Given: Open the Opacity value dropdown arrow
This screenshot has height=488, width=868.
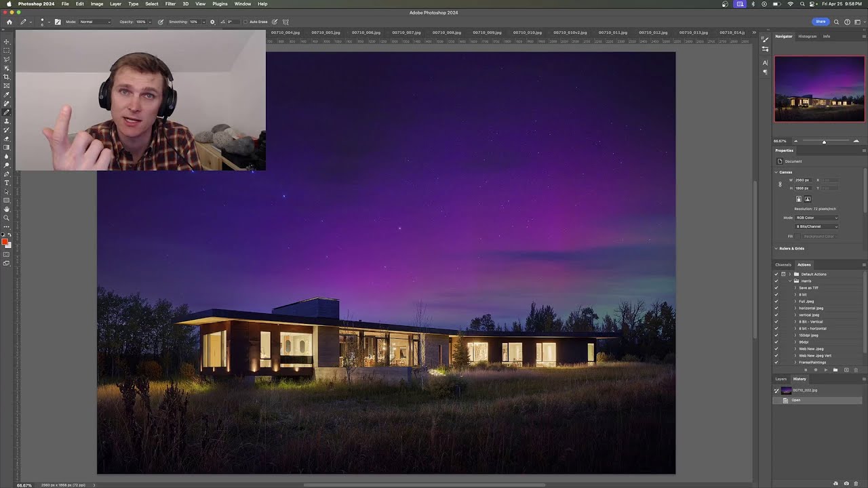Looking at the screenshot, I should point(151,22).
